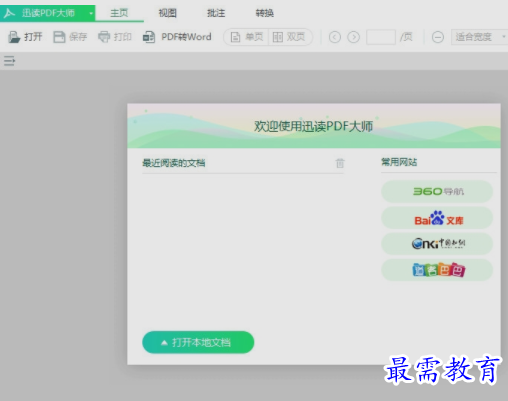Click the zoom out minus icon
Image resolution: width=508 pixels, height=401 pixels.
click(438, 37)
